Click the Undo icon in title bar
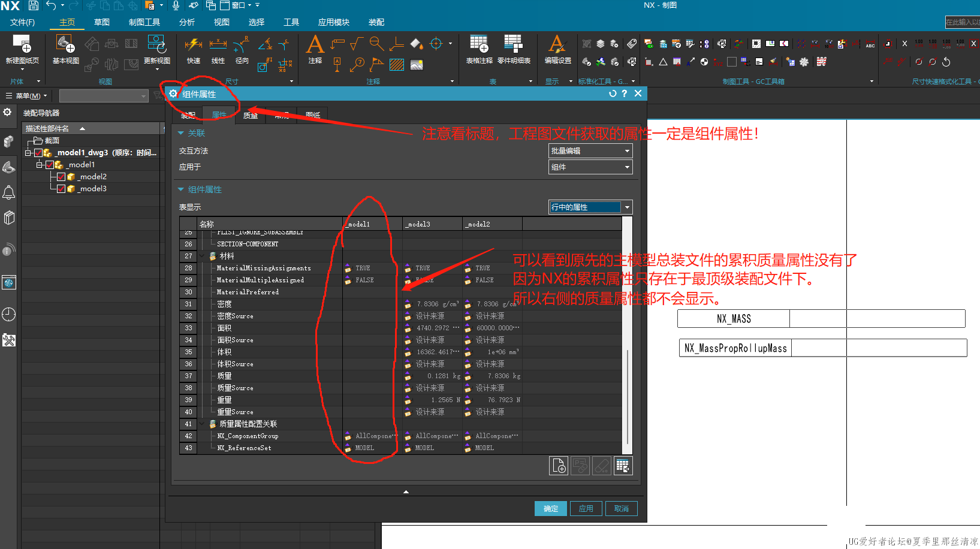The height and width of the screenshot is (549, 980). tap(51, 5)
